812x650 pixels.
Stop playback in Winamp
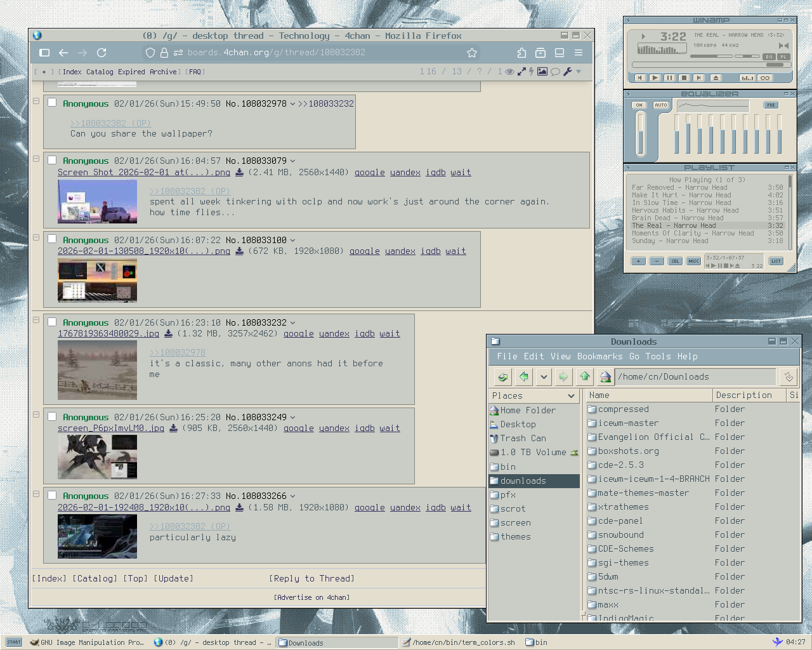684,78
